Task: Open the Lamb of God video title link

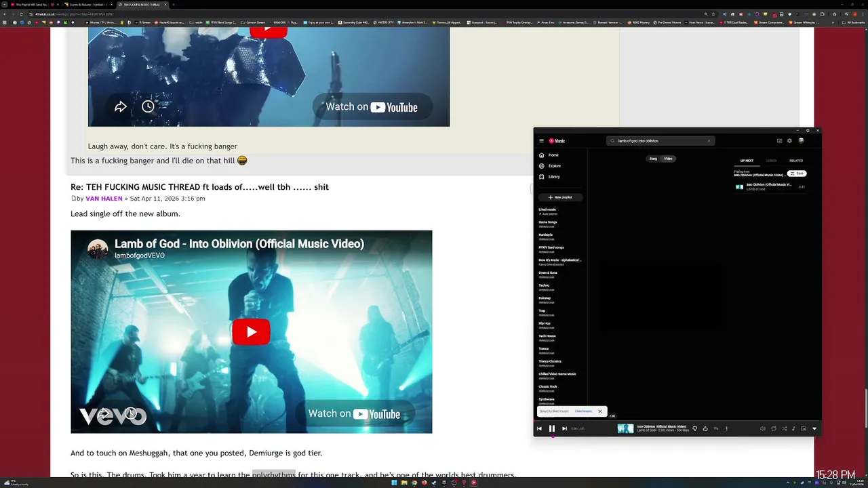Action: (239, 244)
